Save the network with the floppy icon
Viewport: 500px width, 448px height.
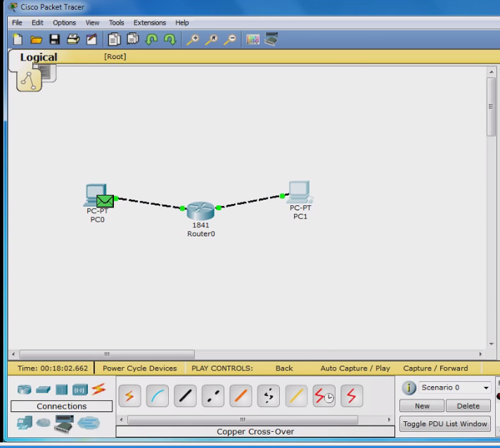pos(55,39)
